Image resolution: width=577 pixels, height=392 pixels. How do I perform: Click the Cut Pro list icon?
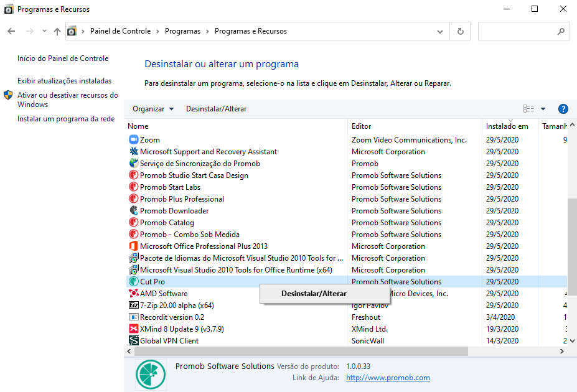(x=134, y=282)
